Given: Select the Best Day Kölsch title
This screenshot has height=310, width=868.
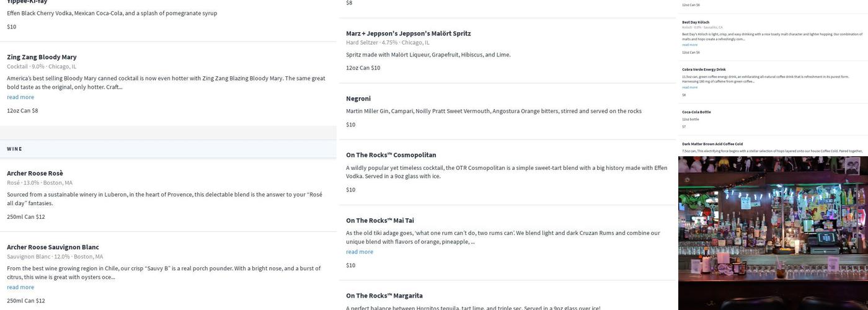Looking at the screenshot, I should pos(696,22).
